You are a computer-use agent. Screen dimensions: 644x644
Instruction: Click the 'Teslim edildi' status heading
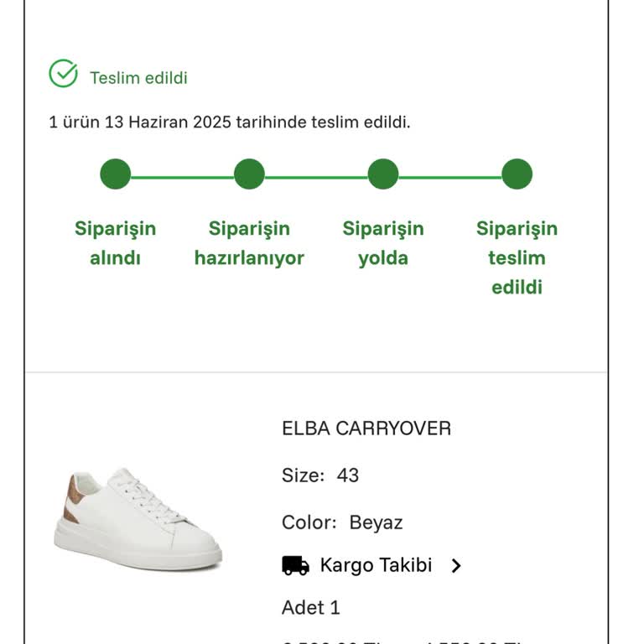click(138, 78)
